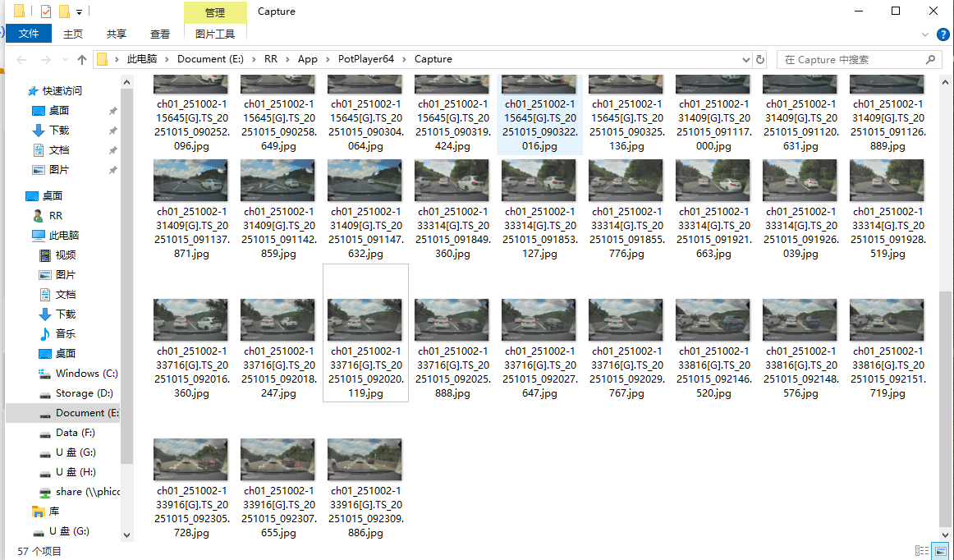Open the 音乐 music folder
The width and height of the screenshot is (954, 560).
coord(66,334)
